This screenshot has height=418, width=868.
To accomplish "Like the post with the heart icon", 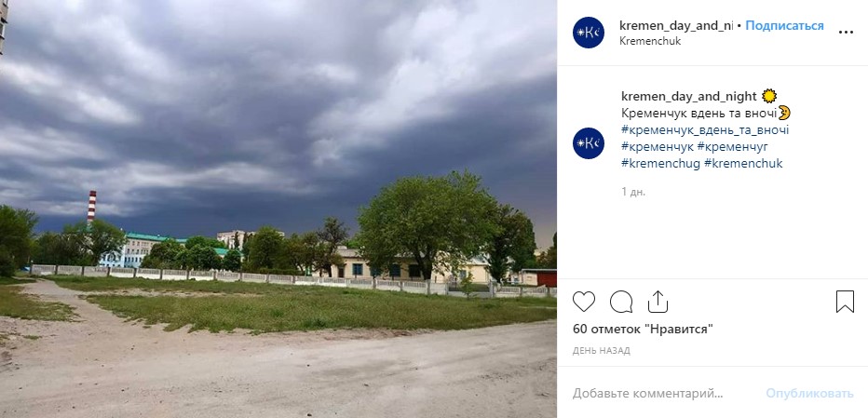I will [583, 302].
